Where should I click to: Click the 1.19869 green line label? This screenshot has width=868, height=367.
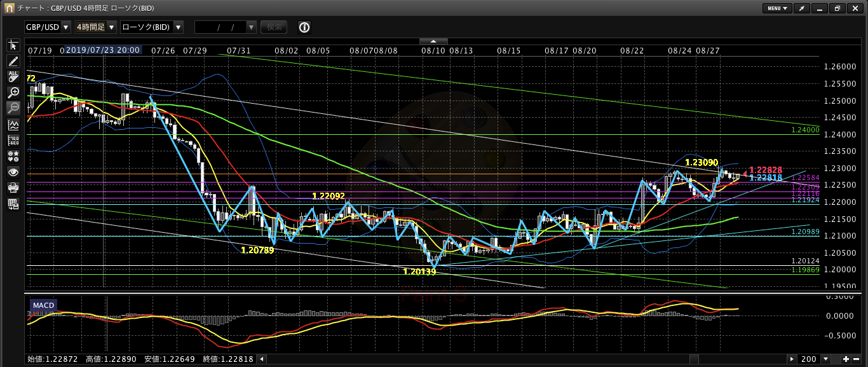(x=805, y=270)
